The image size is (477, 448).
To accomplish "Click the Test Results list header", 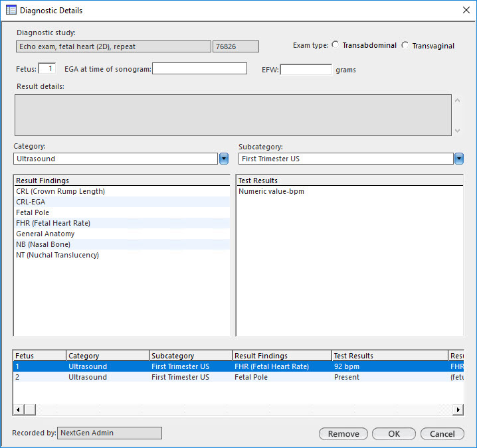I will (x=350, y=181).
